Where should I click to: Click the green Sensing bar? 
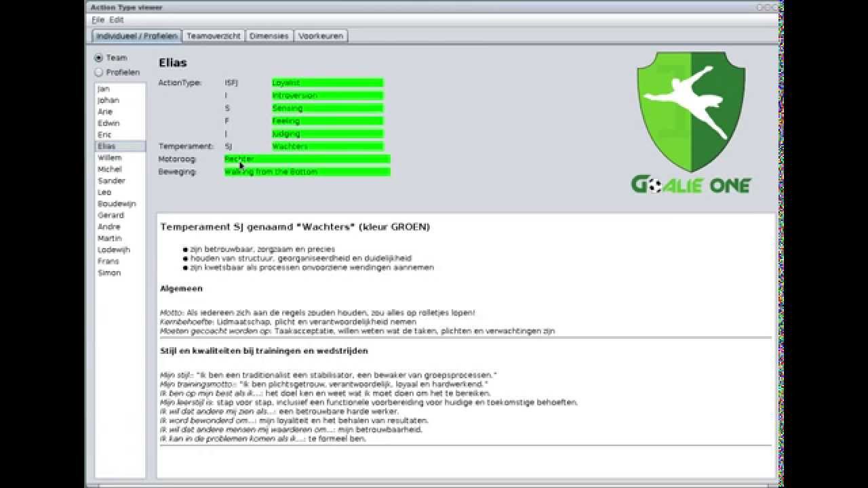328,108
